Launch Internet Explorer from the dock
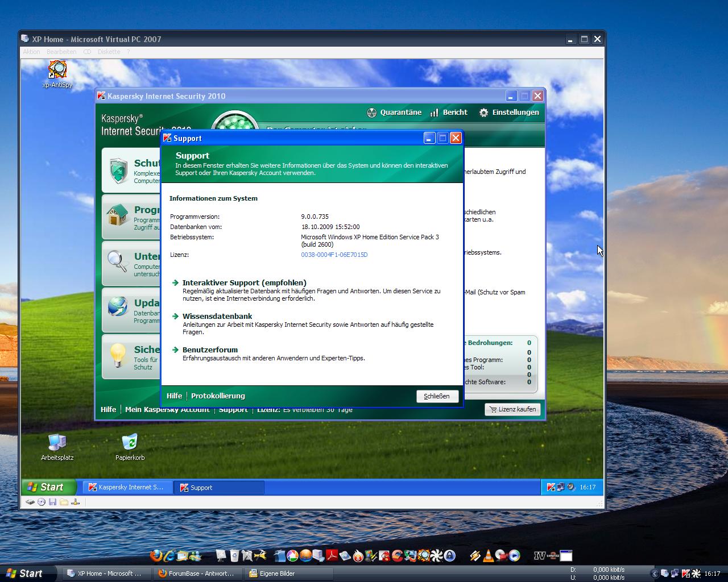728x582 pixels. pyautogui.click(x=169, y=556)
